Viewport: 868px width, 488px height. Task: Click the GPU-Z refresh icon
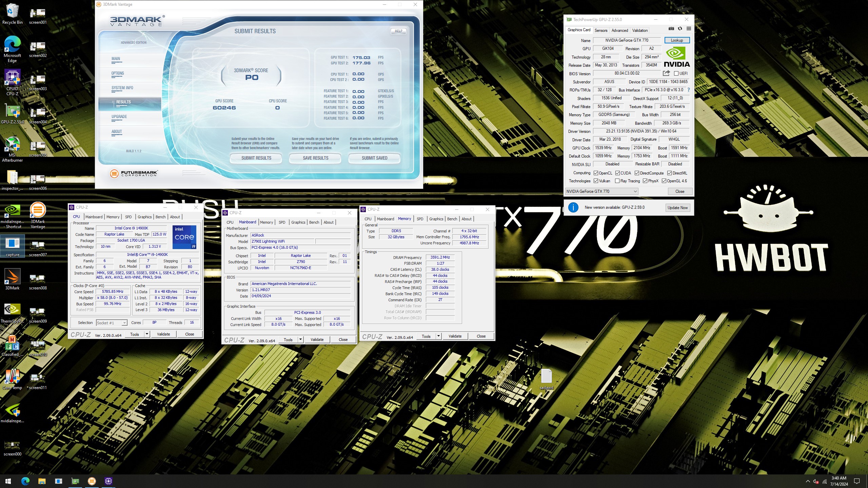[680, 28]
